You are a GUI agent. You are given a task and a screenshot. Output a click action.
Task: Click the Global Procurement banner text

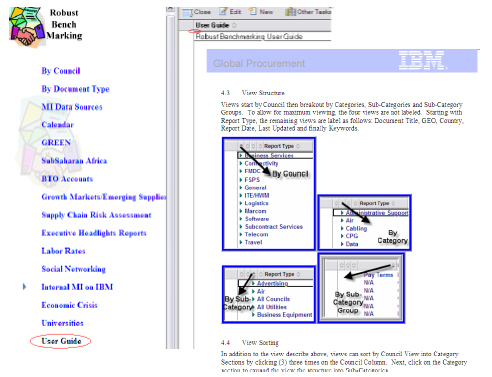[x=259, y=63]
